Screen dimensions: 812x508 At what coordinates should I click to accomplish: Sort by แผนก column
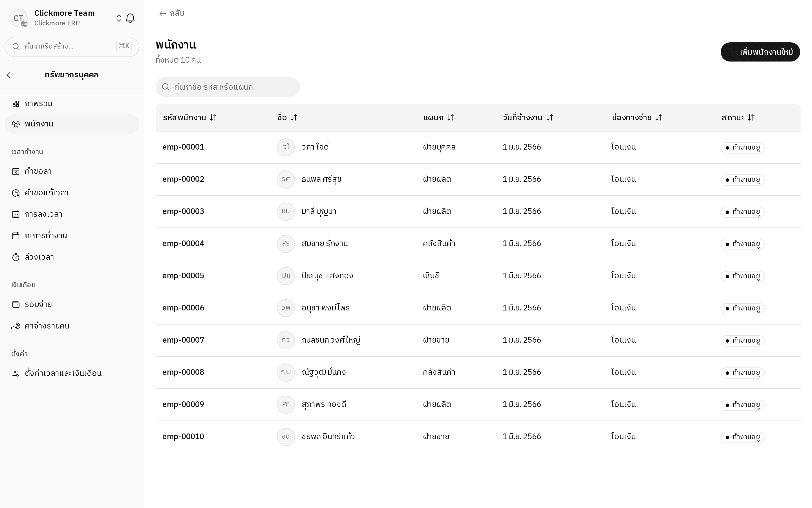pos(439,118)
